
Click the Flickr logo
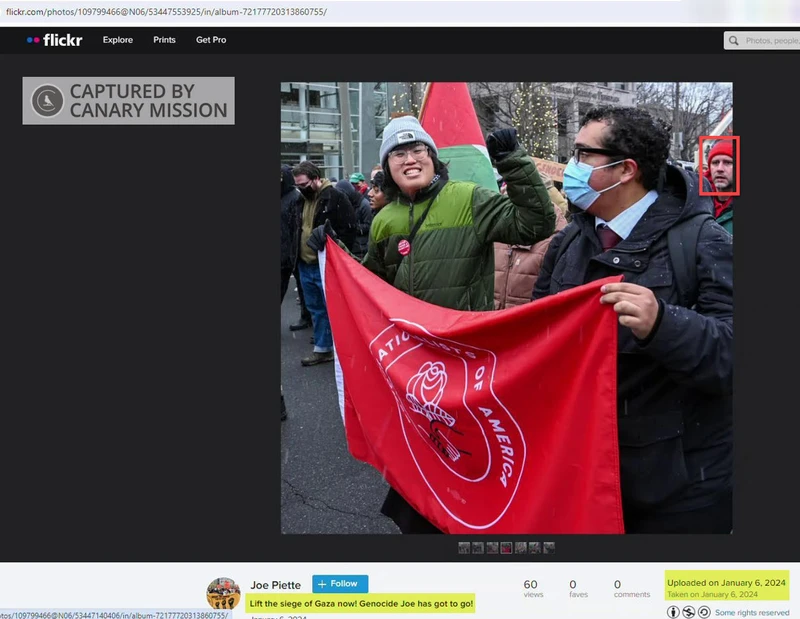click(x=55, y=40)
